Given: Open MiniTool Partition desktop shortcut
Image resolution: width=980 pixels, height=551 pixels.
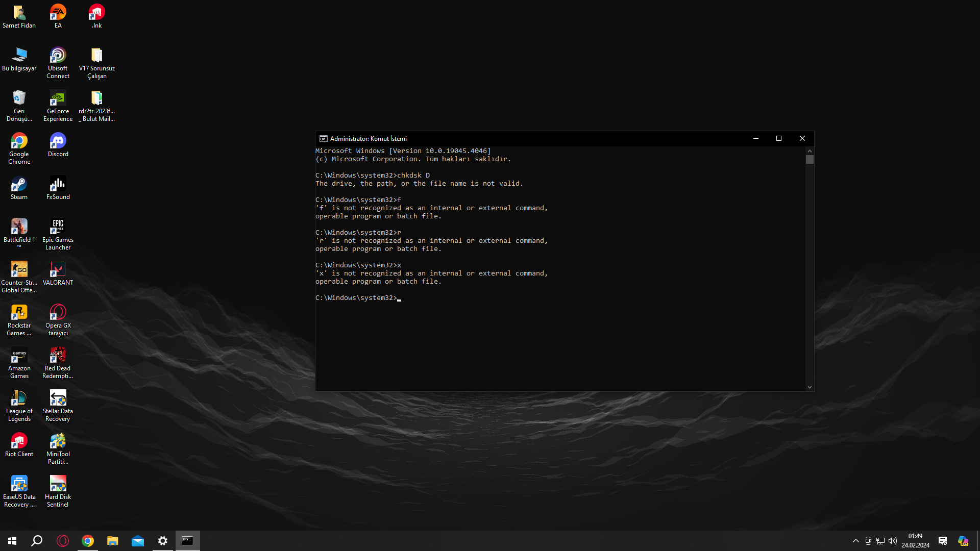Looking at the screenshot, I should (x=58, y=449).
